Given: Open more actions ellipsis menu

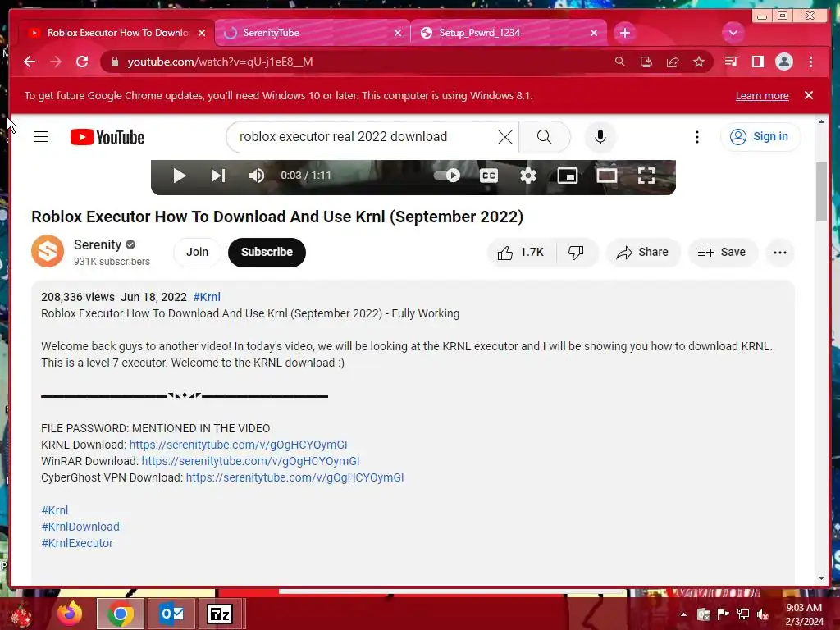Looking at the screenshot, I should click(x=780, y=253).
